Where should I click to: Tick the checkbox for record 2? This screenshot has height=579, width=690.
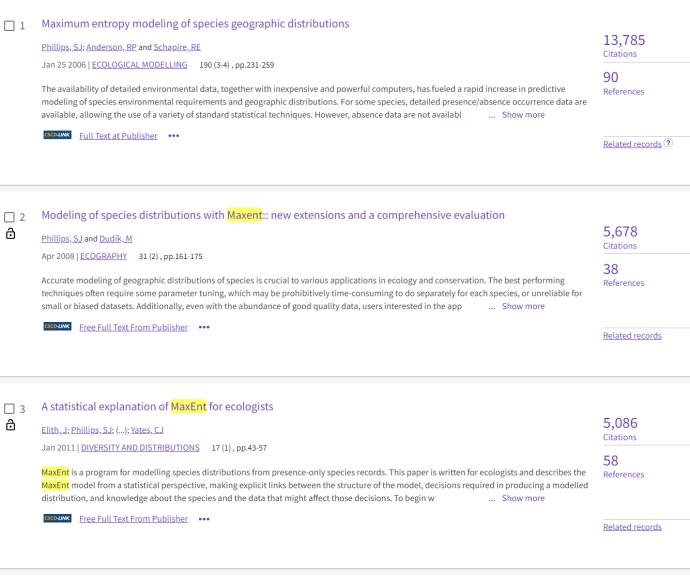10,216
